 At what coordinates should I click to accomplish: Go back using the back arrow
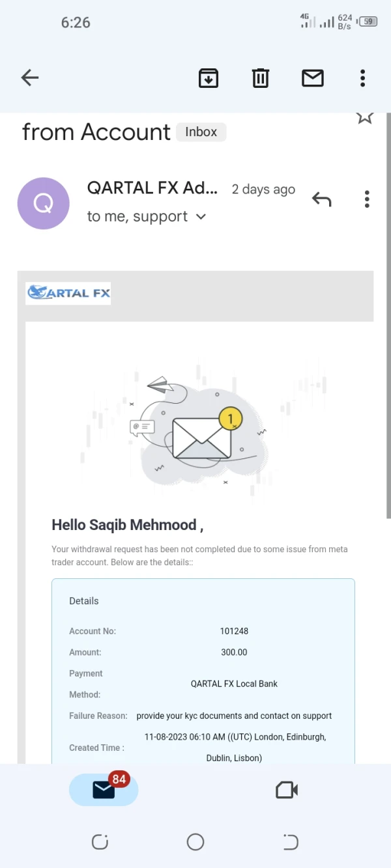pyautogui.click(x=30, y=78)
